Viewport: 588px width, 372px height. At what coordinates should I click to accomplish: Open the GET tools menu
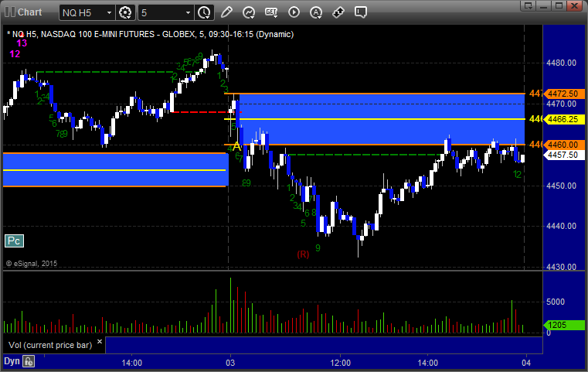click(271, 12)
